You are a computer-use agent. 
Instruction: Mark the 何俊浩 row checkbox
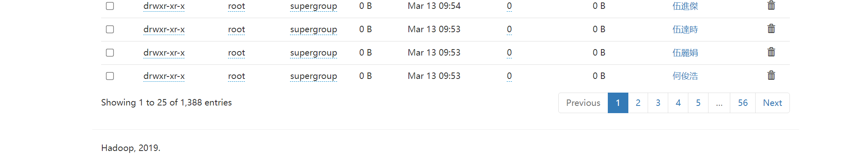point(110,76)
